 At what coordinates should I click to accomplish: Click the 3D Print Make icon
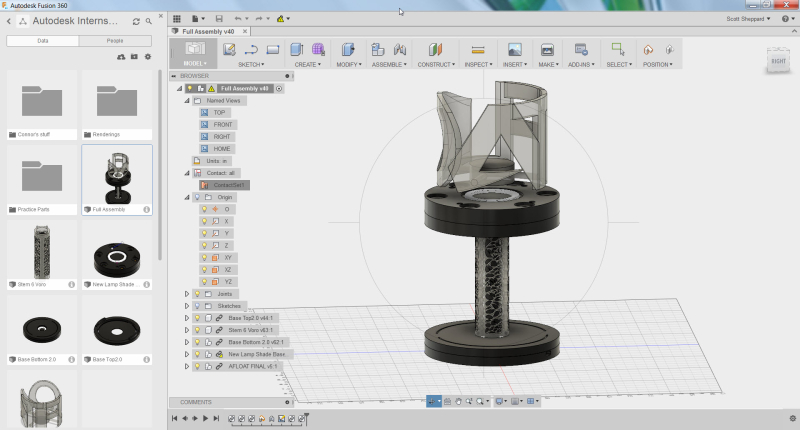[x=547, y=50]
